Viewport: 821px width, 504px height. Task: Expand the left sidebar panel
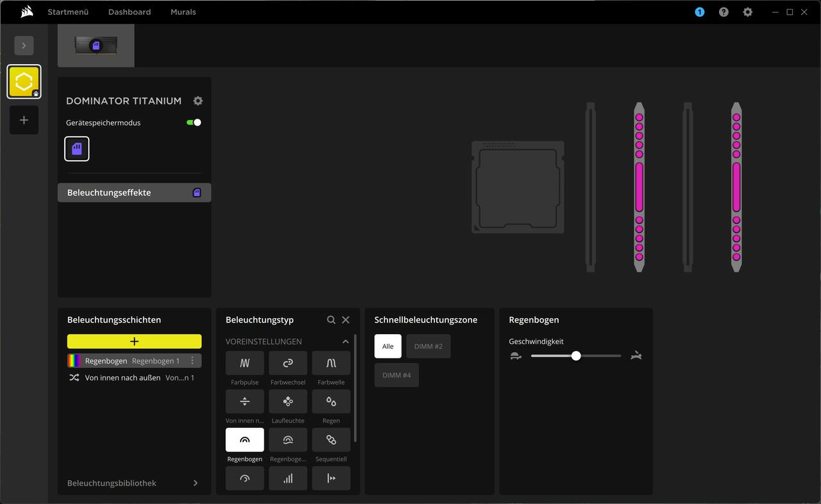coord(24,46)
